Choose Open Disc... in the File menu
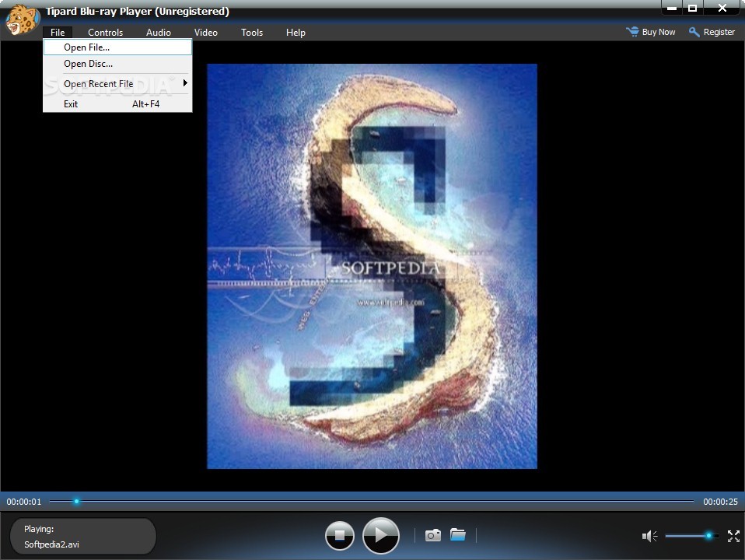Screen dimensions: 745x560 [118, 64]
